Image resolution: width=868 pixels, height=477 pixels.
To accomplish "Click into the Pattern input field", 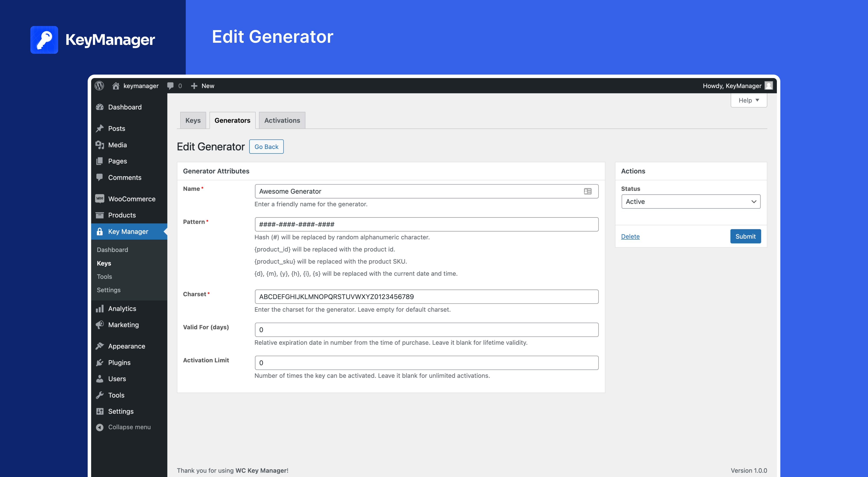I will [x=426, y=224].
